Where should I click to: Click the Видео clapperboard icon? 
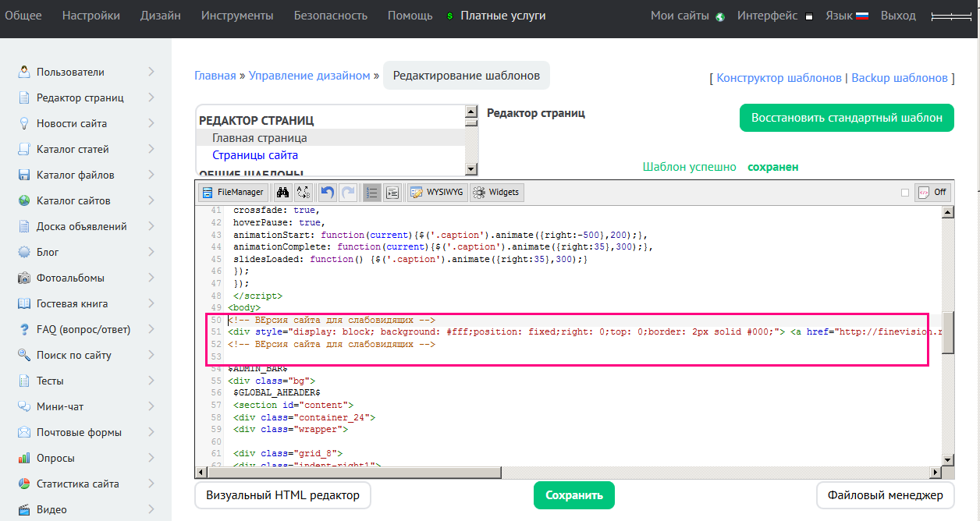(24, 509)
